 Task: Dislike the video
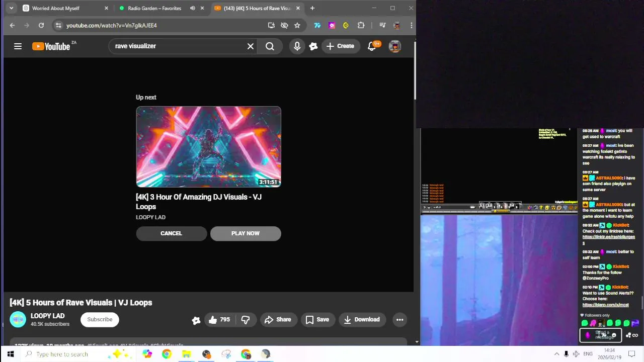coord(246,319)
